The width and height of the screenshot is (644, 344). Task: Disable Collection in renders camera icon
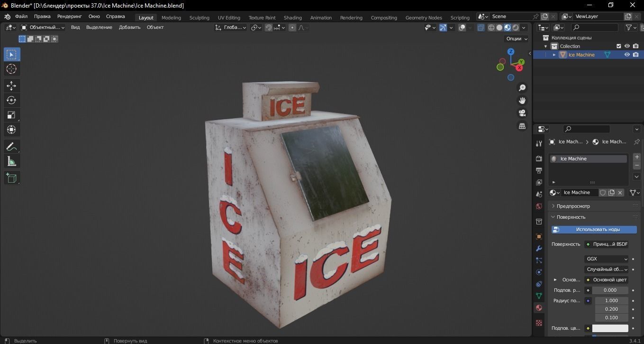pyautogui.click(x=635, y=46)
